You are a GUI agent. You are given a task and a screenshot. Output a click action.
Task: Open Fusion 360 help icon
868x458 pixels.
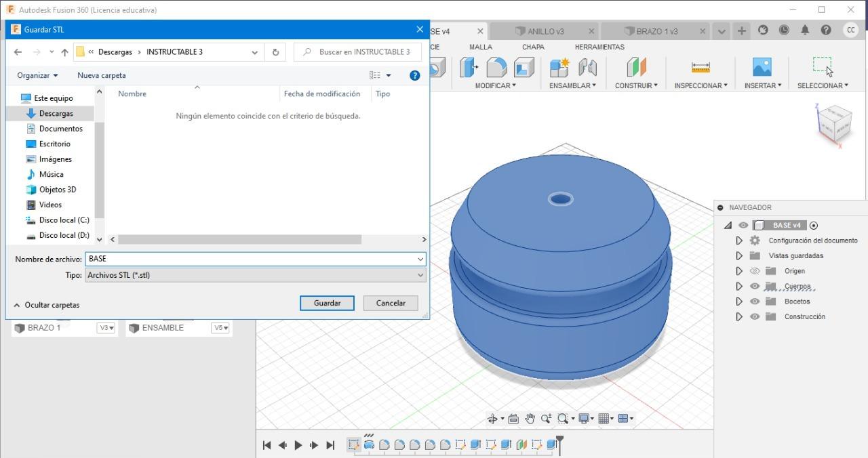[826, 30]
